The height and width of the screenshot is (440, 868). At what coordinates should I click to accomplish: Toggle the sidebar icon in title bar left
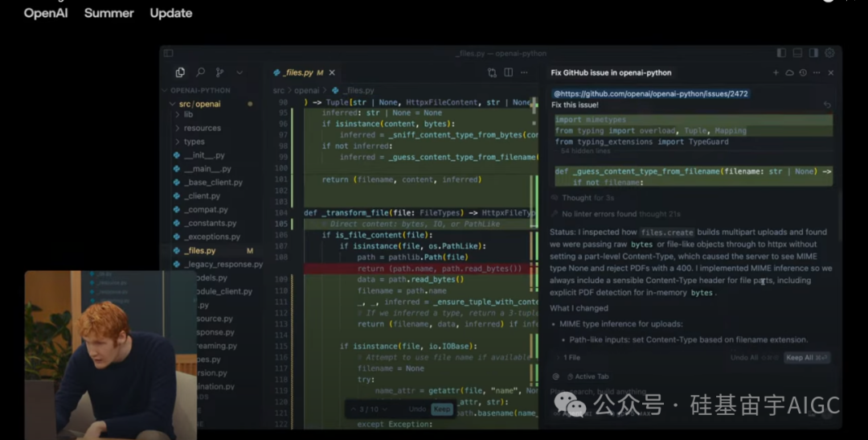168,53
